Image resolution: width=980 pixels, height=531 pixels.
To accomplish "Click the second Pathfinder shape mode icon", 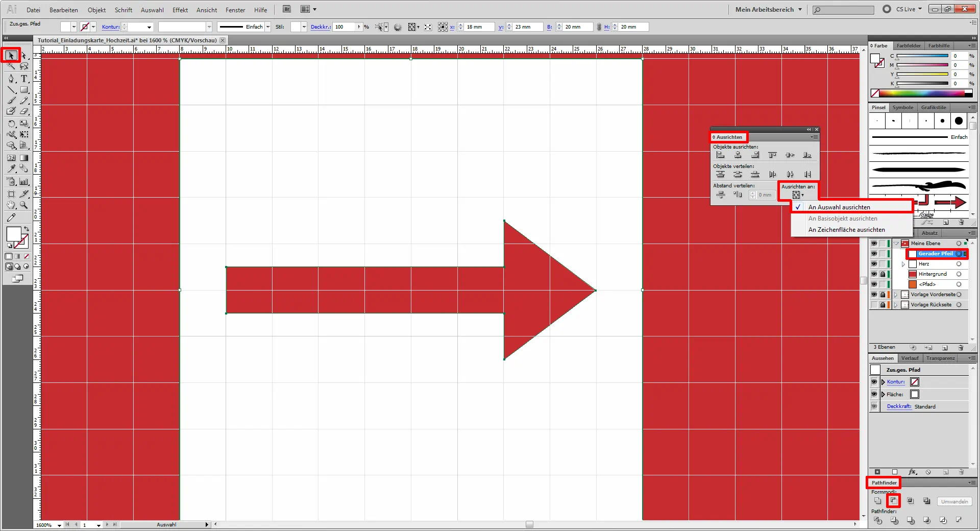I will click(x=893, y=501).
